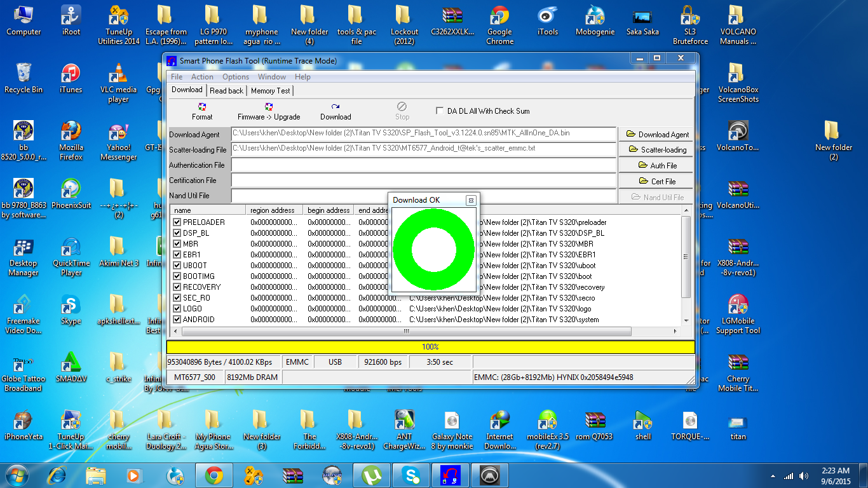Uncheck the RECOVERY partition checkbox
868x488 pixels.
pos(177,287)
